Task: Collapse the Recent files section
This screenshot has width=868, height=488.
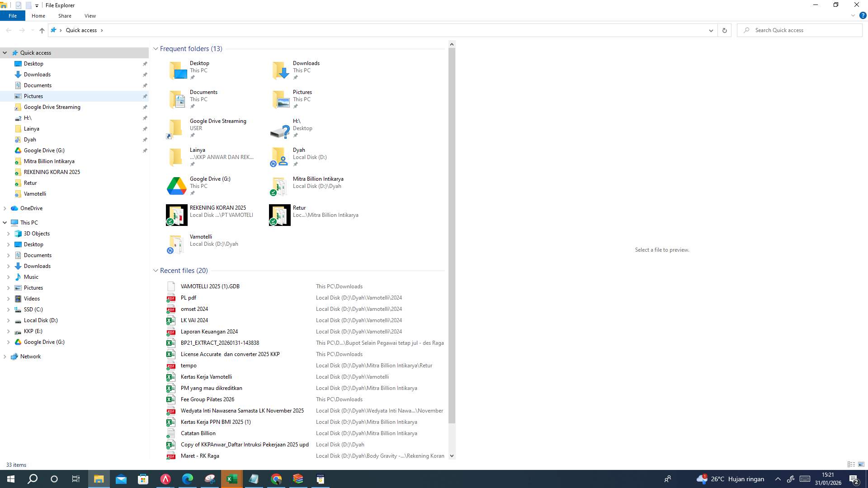Action: [156, 270]
